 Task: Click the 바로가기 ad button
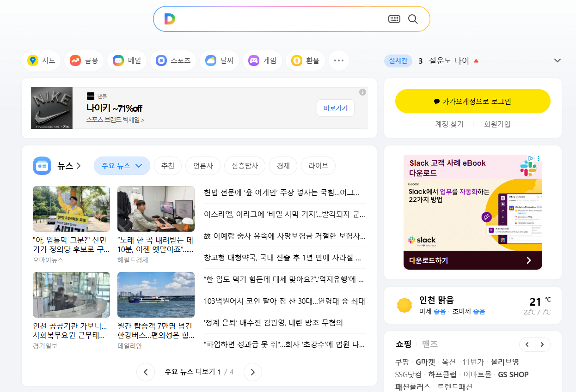tap(336, 108)
